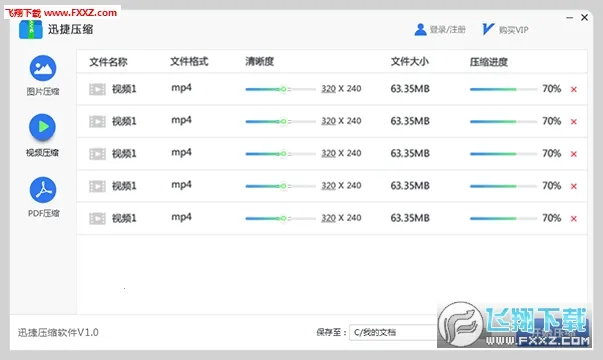Click the 文件大小 column header

410,62
